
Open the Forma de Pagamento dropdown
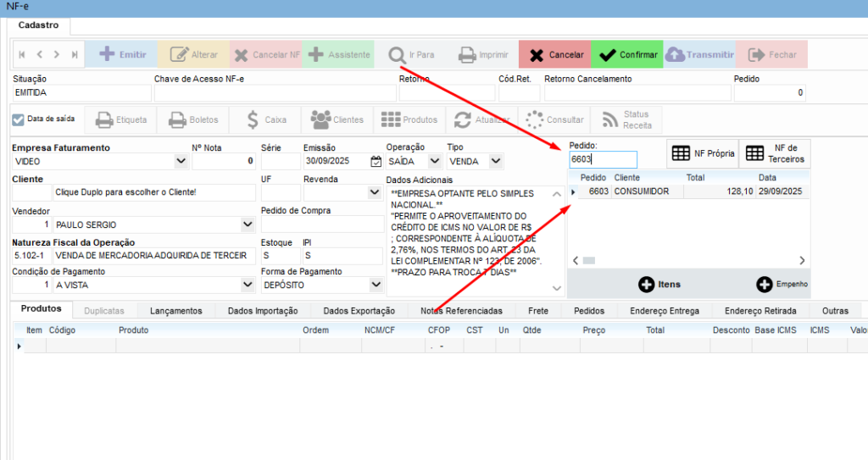pos(376,285)
